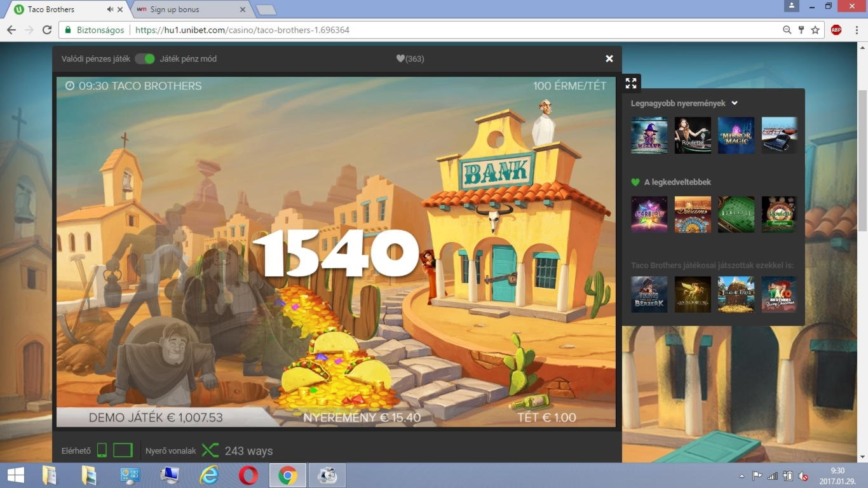This screenshot has width=868, height=488.
Task: Expand the Legnagyobb nyeremények dropdown arrow
Action: click(735, 103)
